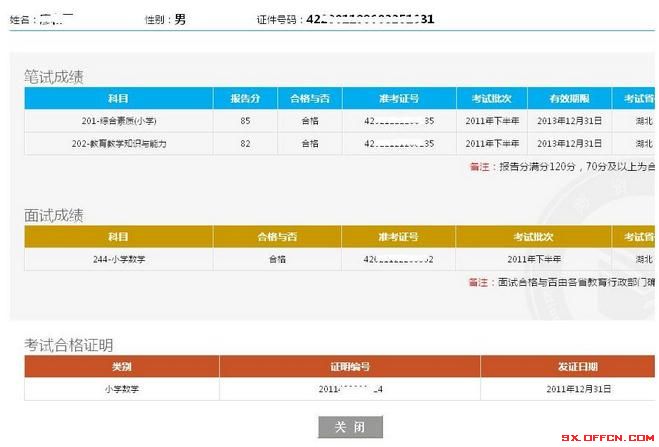Click the 性别 gender value 男
Image resolution: width=659 pixels, height=447 pixels.
click(180, 19)
